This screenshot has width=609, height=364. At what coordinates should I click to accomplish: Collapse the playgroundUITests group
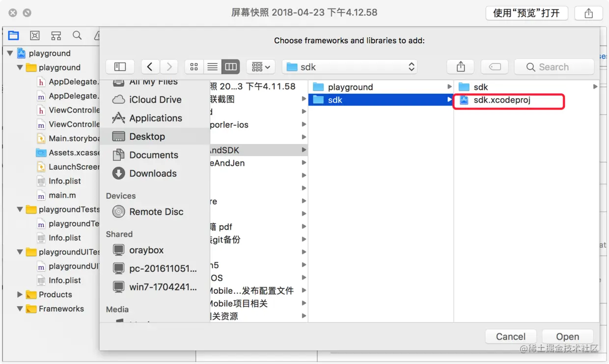point(20,252)
